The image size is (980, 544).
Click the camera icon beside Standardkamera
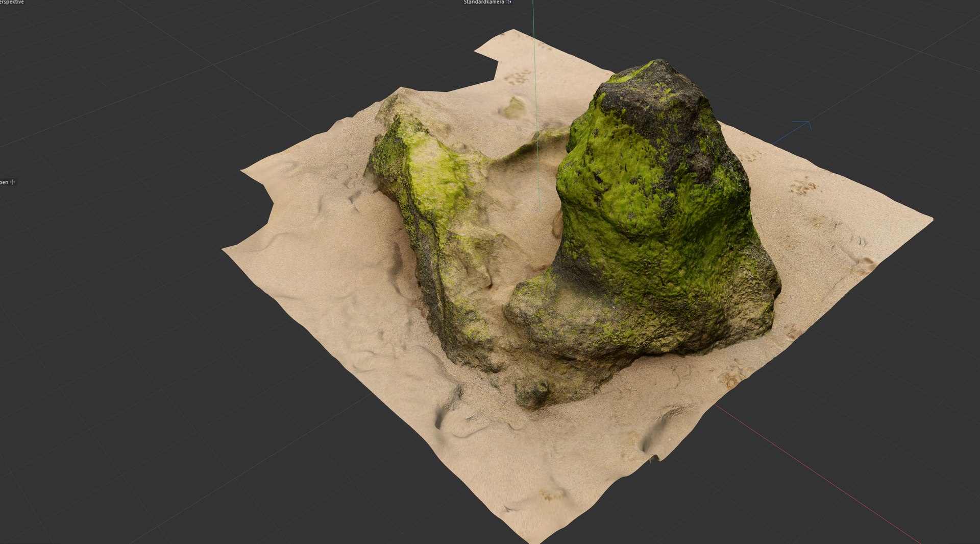tap(508, 2)
